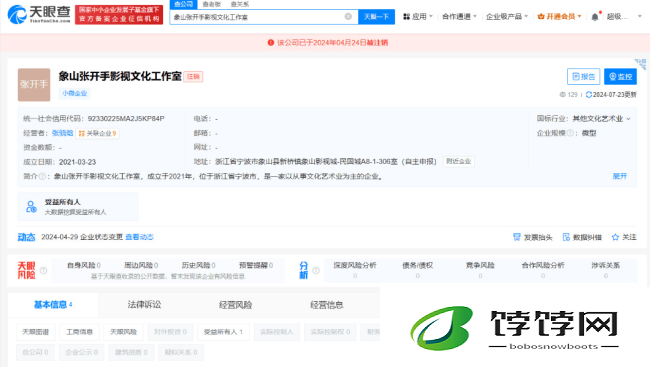The width and height of the screenshot is (650, 367).
Task: Open the 合作通道 dropdown menu
Action: 459,17
